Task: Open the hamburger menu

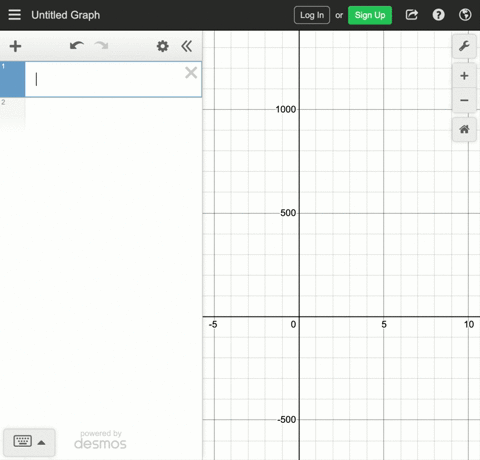Action: pyautogui.click(x=15, y=15)
